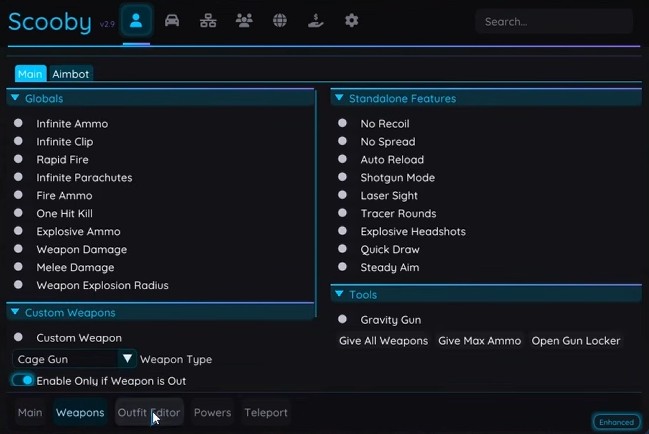Open the settings gear icon
This screenshot has width=649, height=434.
351,20
